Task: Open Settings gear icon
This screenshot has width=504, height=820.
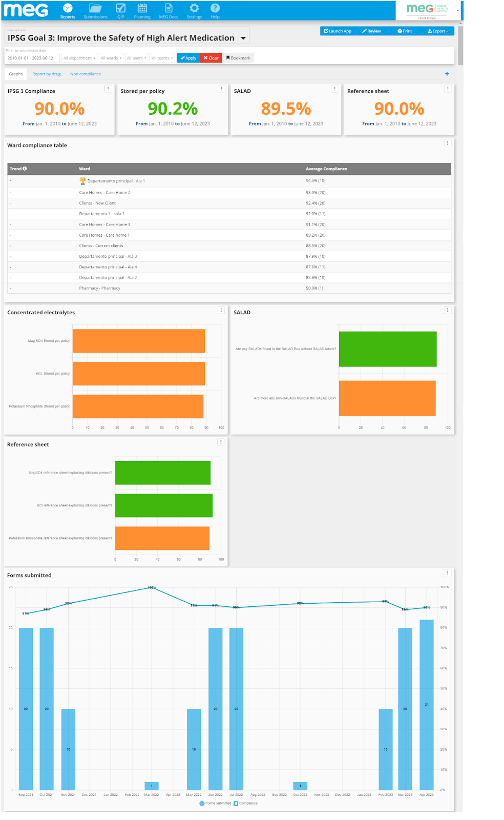Action: point(194,8)
